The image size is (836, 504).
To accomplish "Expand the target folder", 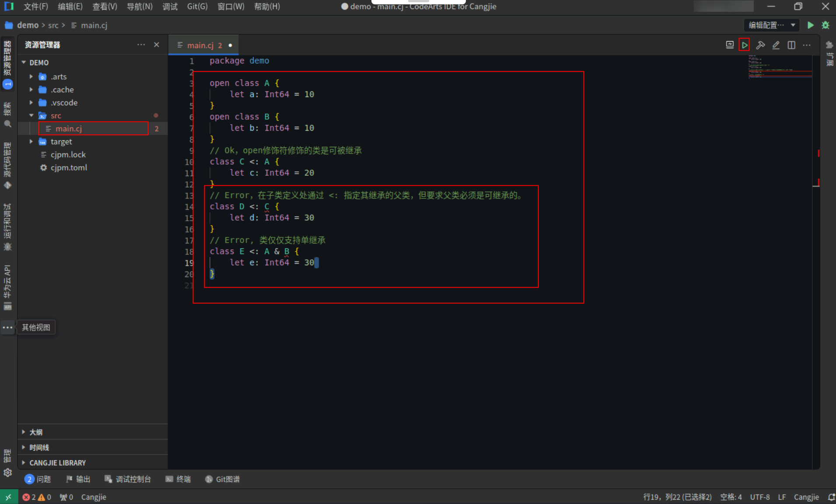I will pos(31,141).
